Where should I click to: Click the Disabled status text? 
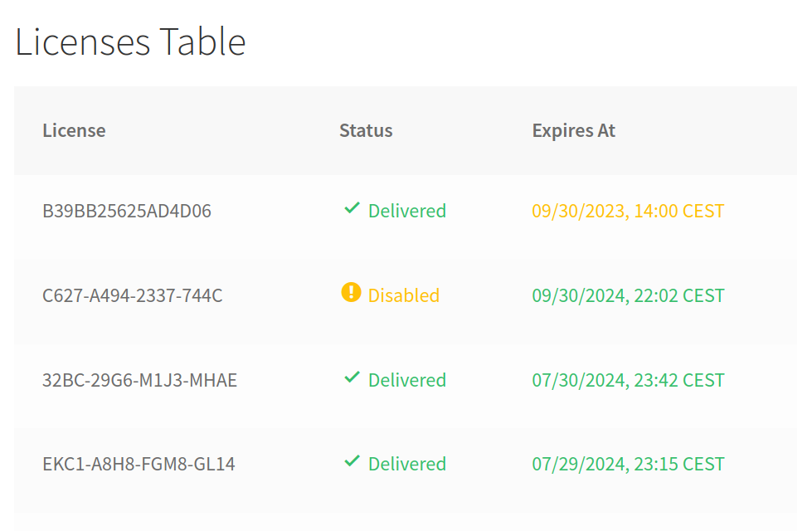pyautogui.click(x=404, y=295)
